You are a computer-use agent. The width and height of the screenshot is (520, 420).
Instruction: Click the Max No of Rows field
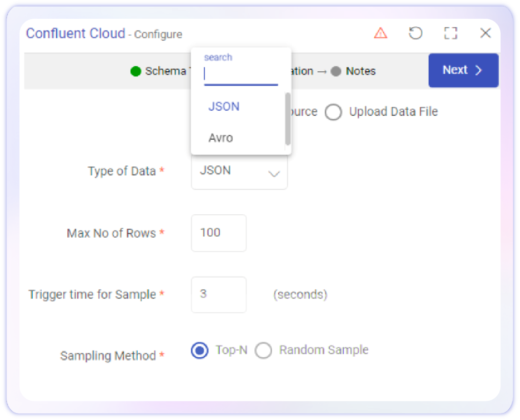click(x=218, y=233)
